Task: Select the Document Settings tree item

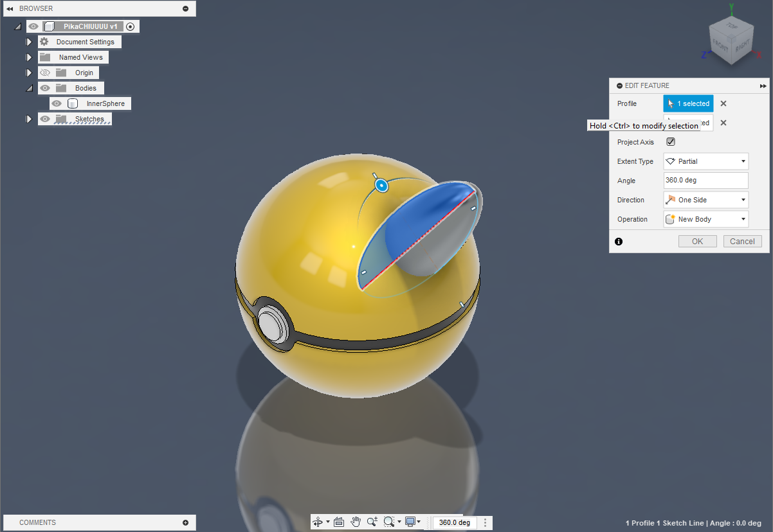Action: pyautogui.click(x=79, y=42)
